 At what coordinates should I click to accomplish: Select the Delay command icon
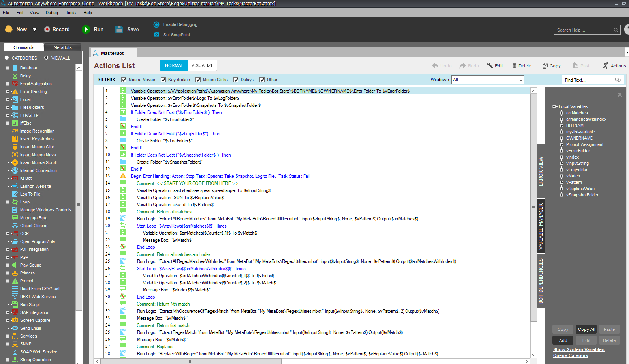(x=15, y=76)
